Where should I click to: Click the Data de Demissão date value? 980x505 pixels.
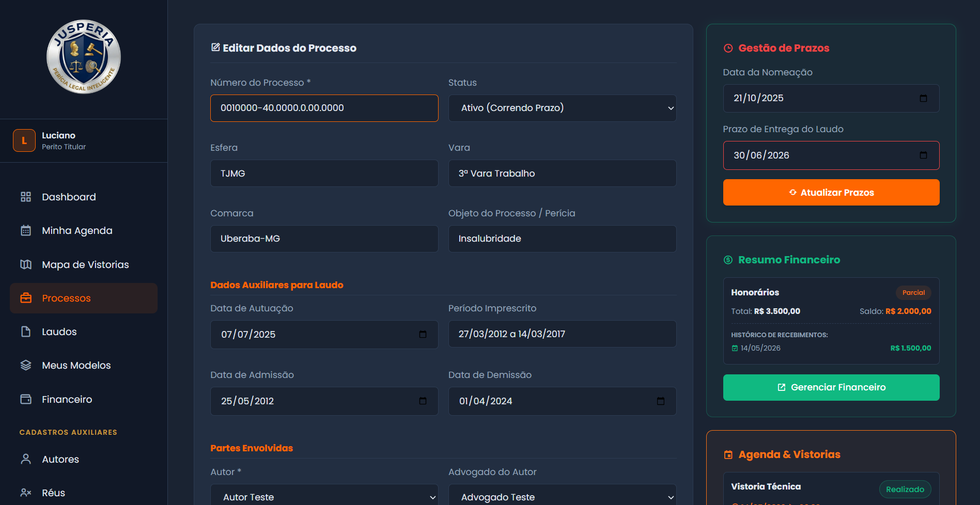486,401
